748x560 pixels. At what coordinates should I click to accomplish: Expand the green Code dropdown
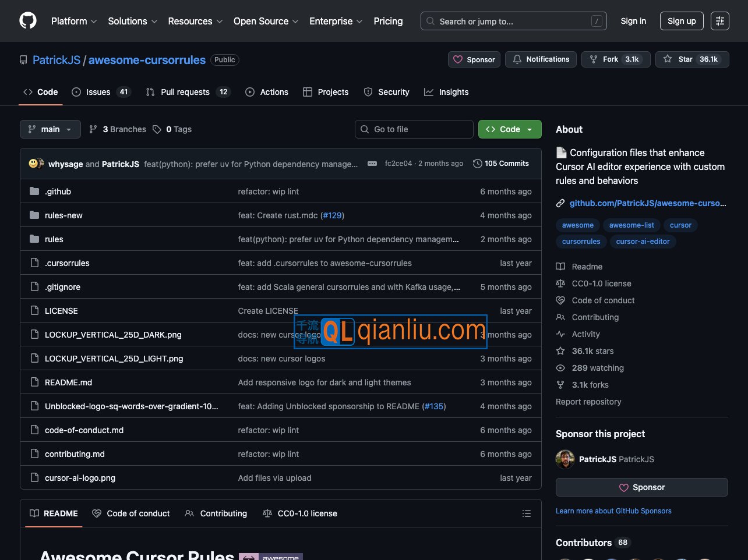pos(510,129)
